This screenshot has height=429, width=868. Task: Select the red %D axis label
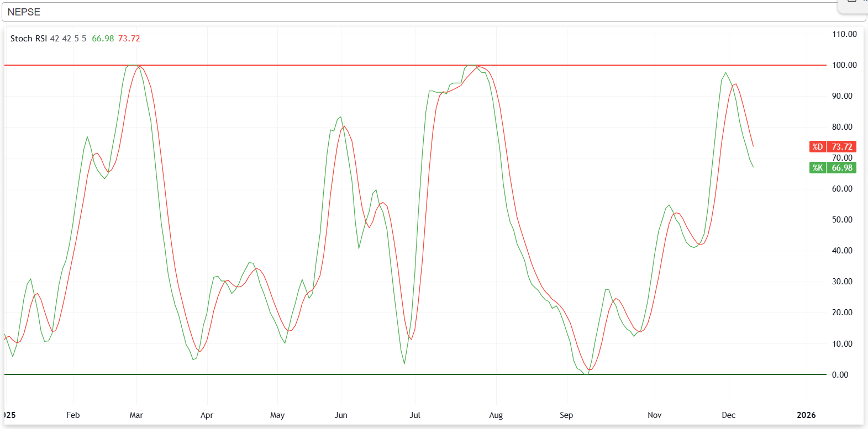pyautogui.click(x=833, y=147)
